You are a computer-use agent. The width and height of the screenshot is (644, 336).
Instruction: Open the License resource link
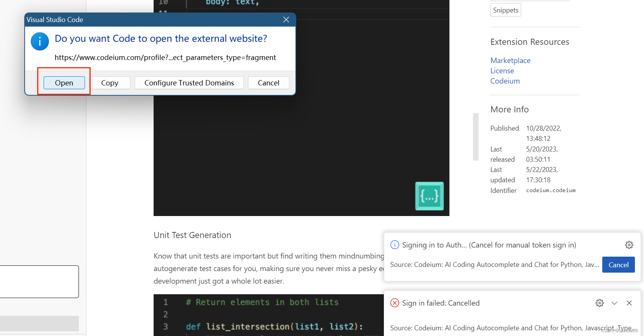[x=502, y=71]
